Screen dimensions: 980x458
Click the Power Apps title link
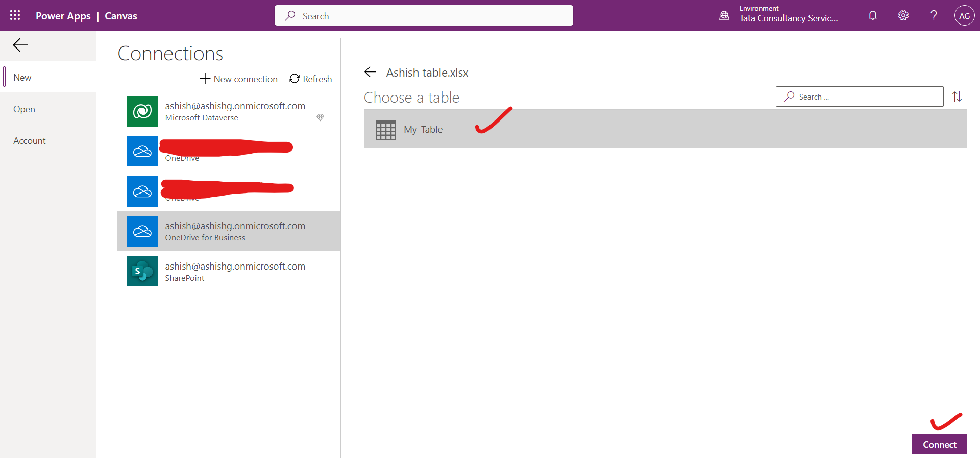point(63,16)
